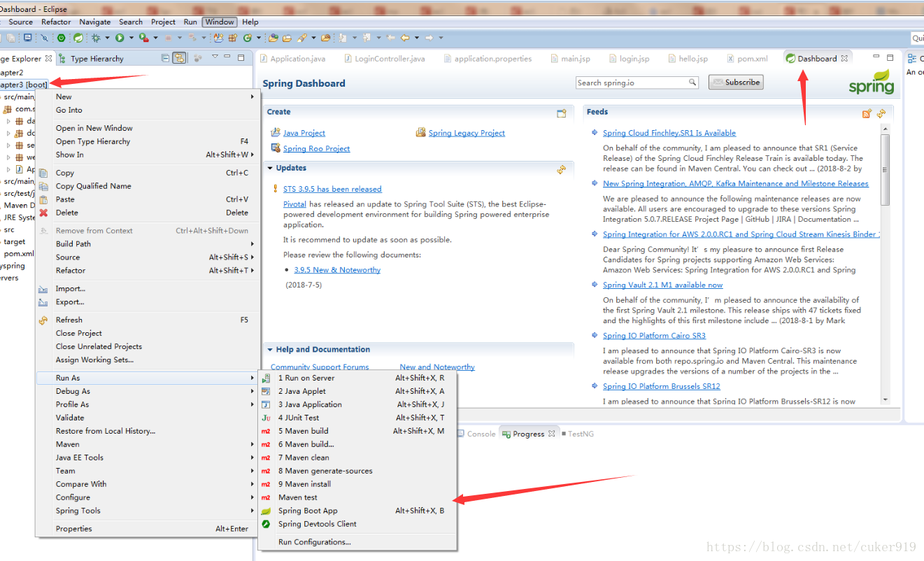This screenshot has height=561, width=924.
Task: Click the Open Task folder toolbar icon
Action: pos(287,38)
